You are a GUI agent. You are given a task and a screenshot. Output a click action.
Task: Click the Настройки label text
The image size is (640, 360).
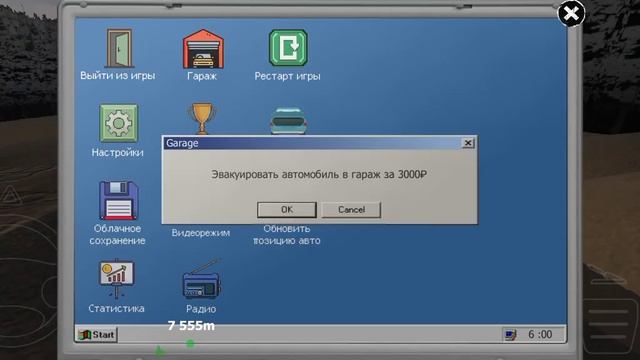click(118, 152)
